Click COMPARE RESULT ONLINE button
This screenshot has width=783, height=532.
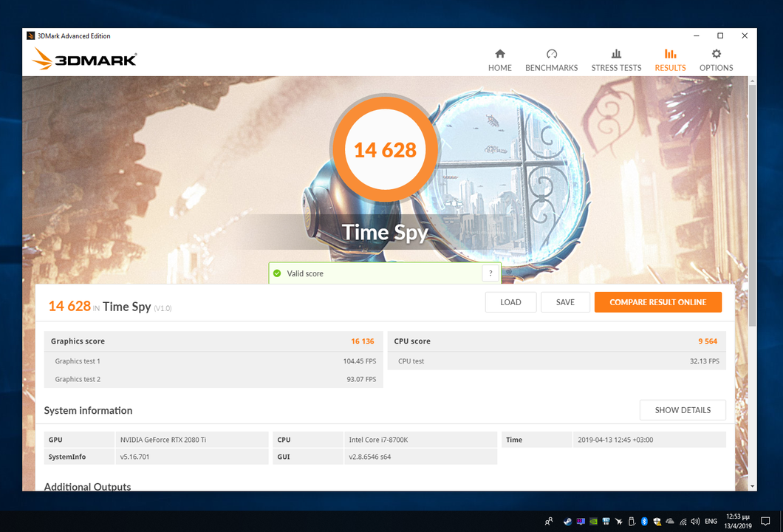(657, 302)
